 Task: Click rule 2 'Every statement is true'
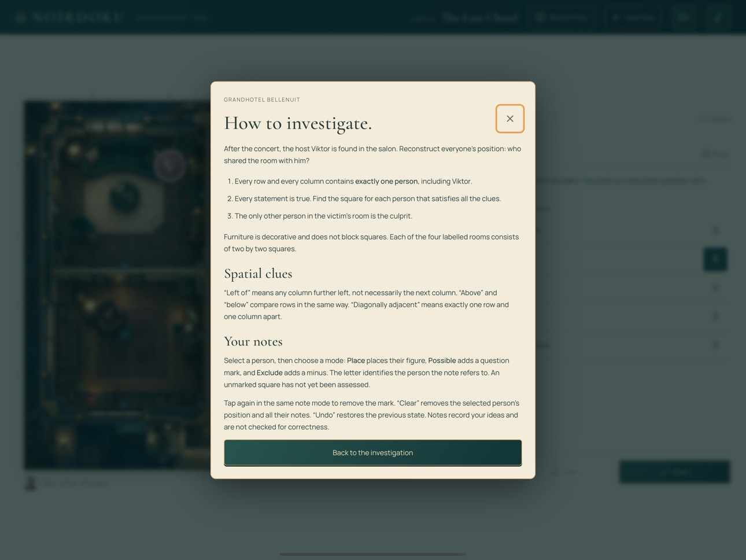click(x=368, y=198)
